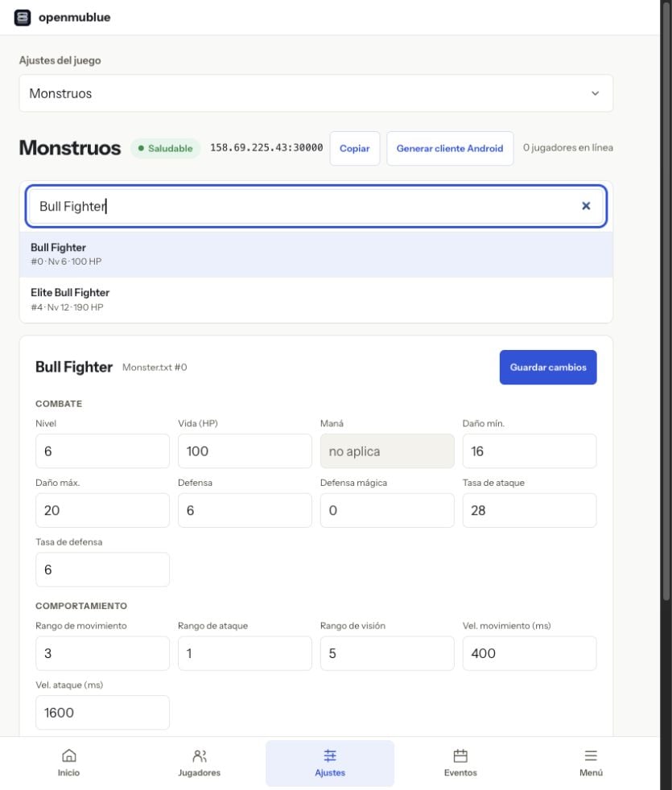
Task: Open the Inicio home icon
Action: tap(68, 755)
